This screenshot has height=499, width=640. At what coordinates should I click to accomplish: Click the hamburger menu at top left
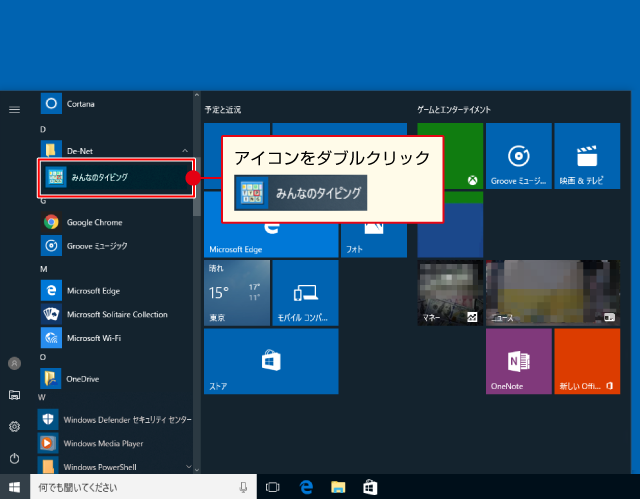(14, 109)
